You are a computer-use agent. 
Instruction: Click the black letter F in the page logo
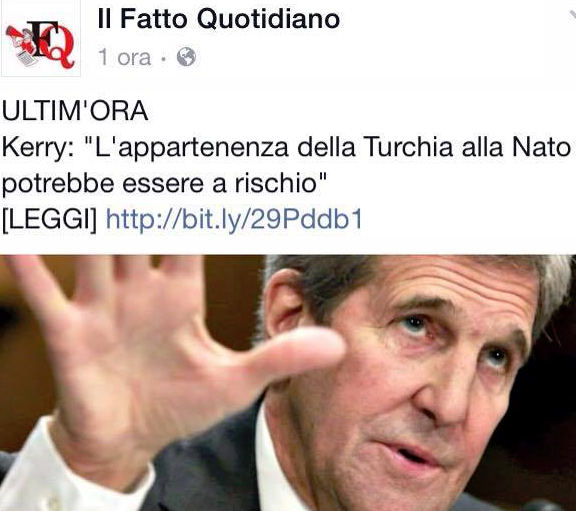click(41, 38)
